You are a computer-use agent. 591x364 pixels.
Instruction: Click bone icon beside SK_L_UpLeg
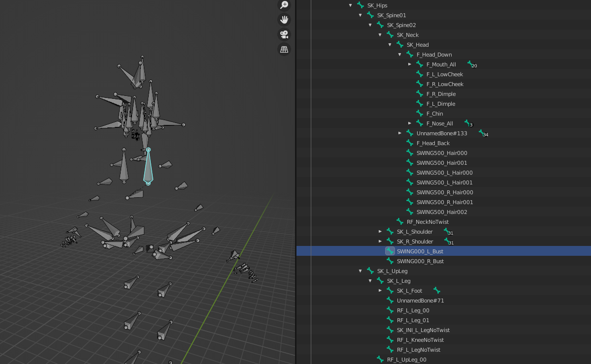(x=370, y=271)
